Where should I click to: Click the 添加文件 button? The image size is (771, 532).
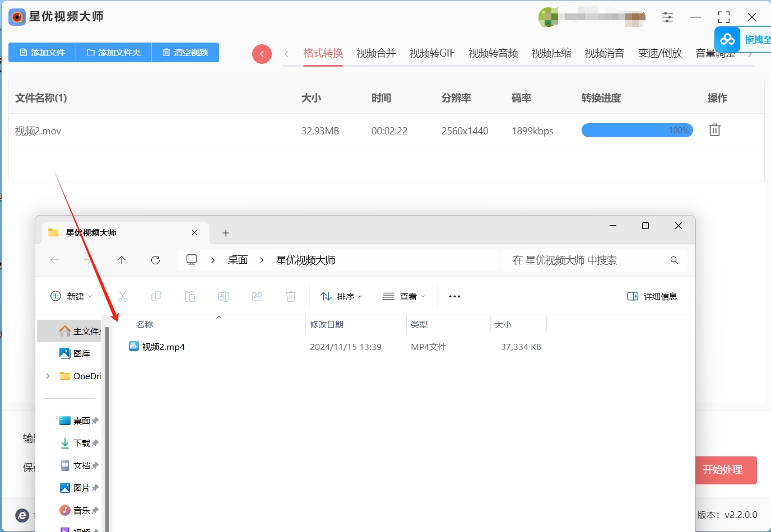[42, 52]
